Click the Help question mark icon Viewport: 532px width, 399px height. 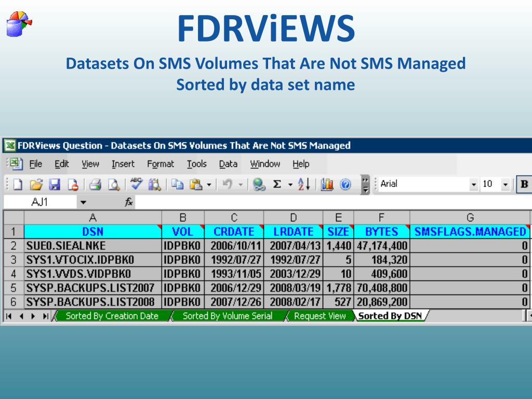(x=345, y=184)
